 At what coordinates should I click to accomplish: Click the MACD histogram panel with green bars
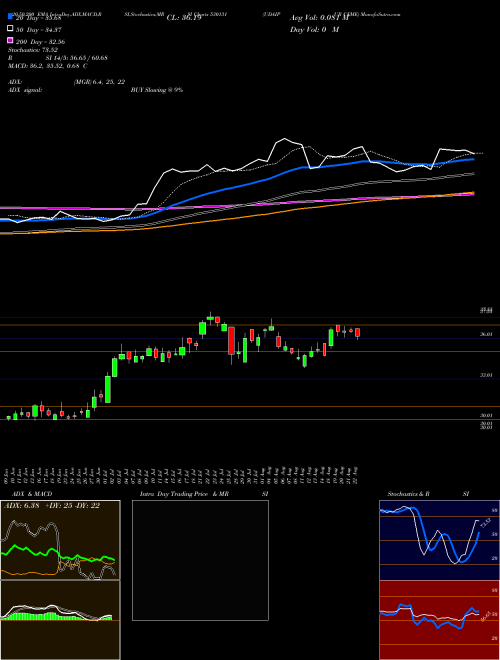click(60, 620)
